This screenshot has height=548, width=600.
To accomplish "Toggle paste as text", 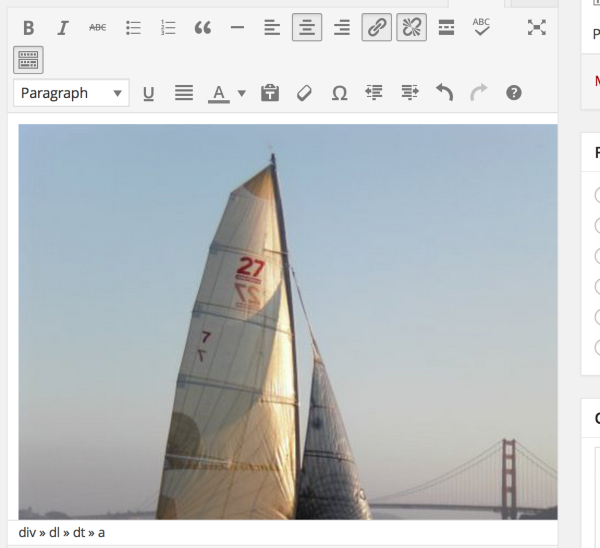I will point(270,93).
